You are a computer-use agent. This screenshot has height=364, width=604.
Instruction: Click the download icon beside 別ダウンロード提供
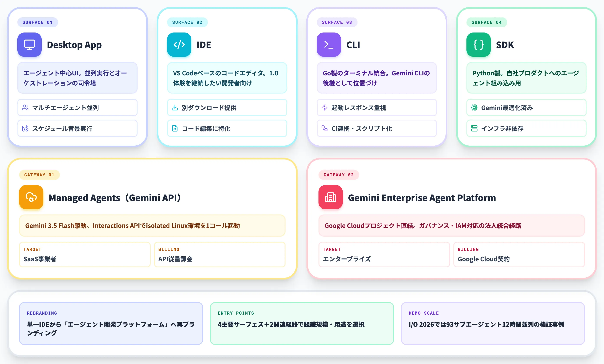[175, 107]
